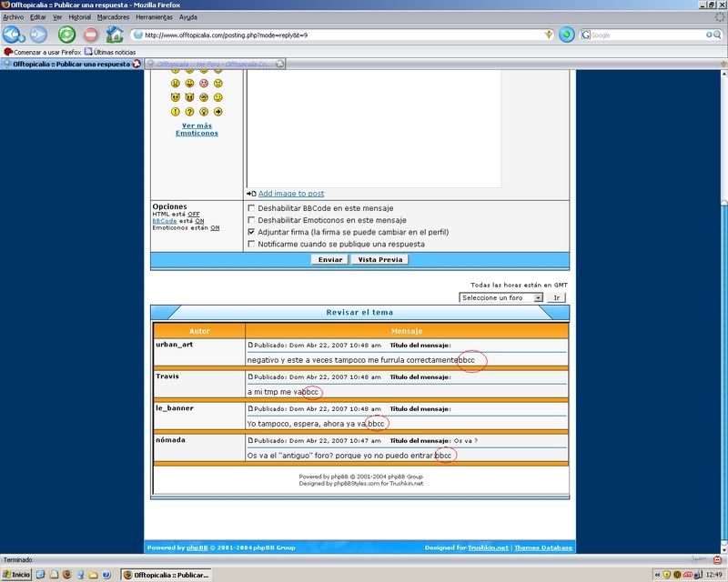Open the Seleccione un foro dropdown

tap(500, 297)
